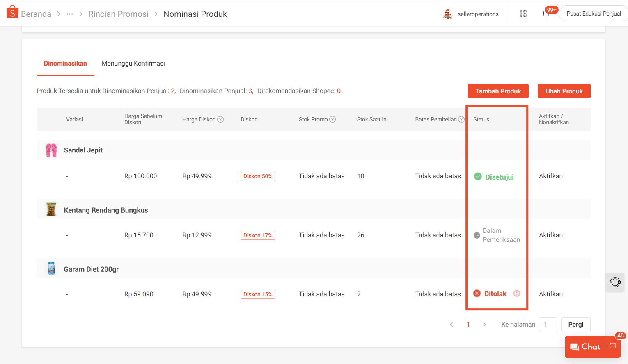Viewport: 628px width, 364px height.
Task: Open the customer support headset icon
Action: pos(615,282)
